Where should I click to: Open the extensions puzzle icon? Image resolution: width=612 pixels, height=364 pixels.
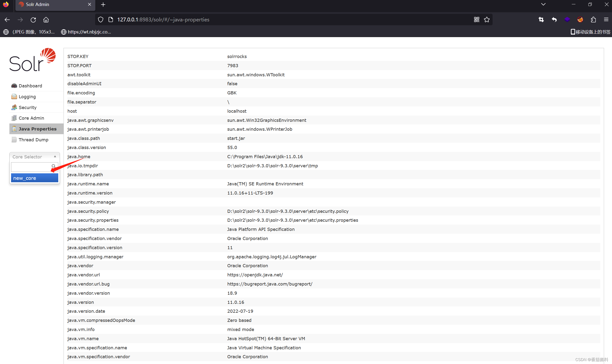click(593, 20)
